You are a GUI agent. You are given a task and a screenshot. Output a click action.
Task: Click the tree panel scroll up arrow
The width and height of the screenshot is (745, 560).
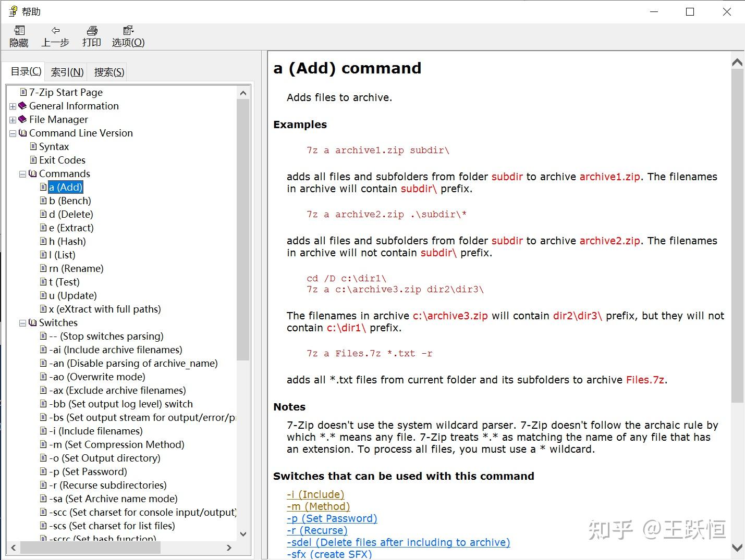[x=243, y=93]
